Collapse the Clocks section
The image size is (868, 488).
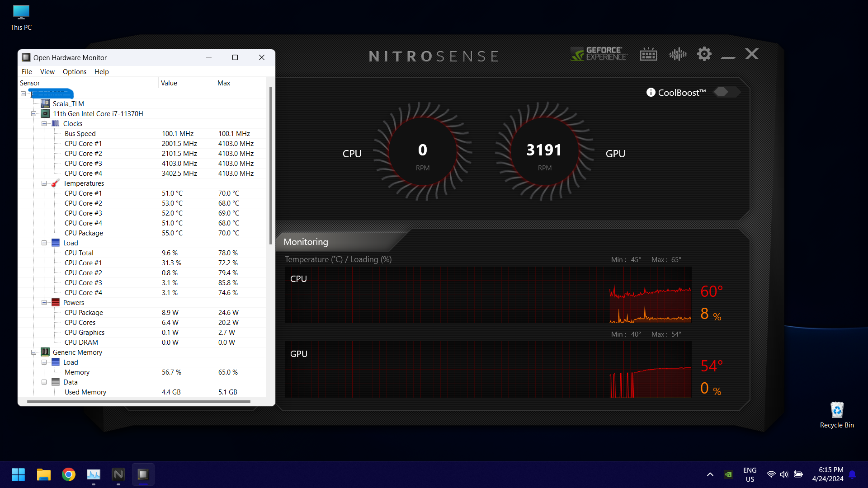point(44,124)
